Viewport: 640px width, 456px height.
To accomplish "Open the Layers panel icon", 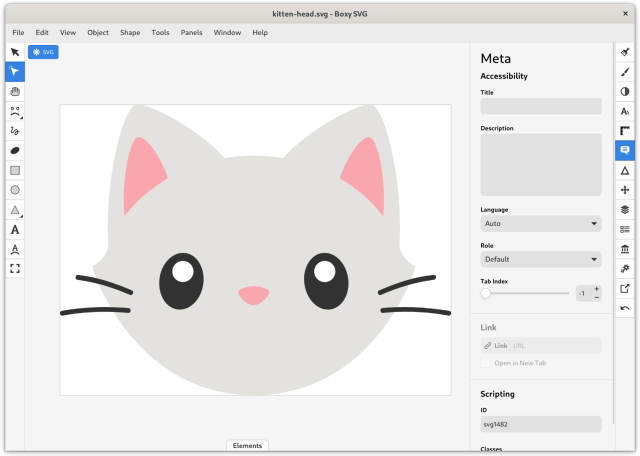I will (x=625, y=209).
